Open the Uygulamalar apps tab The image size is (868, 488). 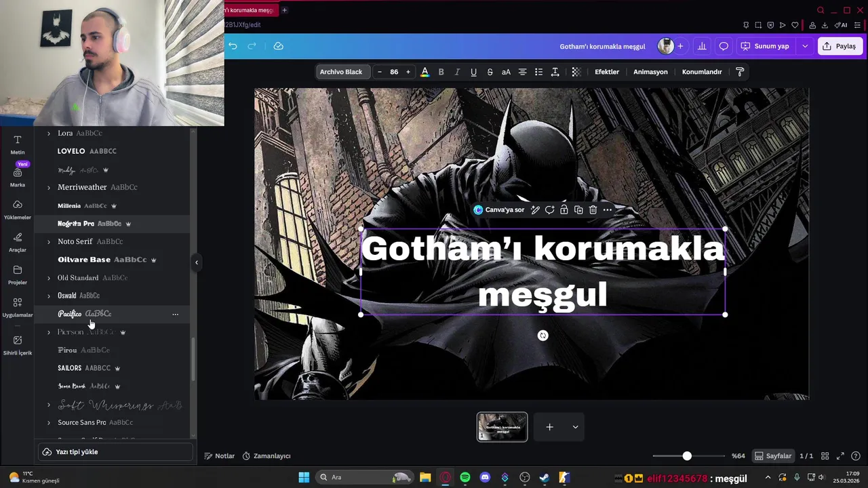[18, 308]
